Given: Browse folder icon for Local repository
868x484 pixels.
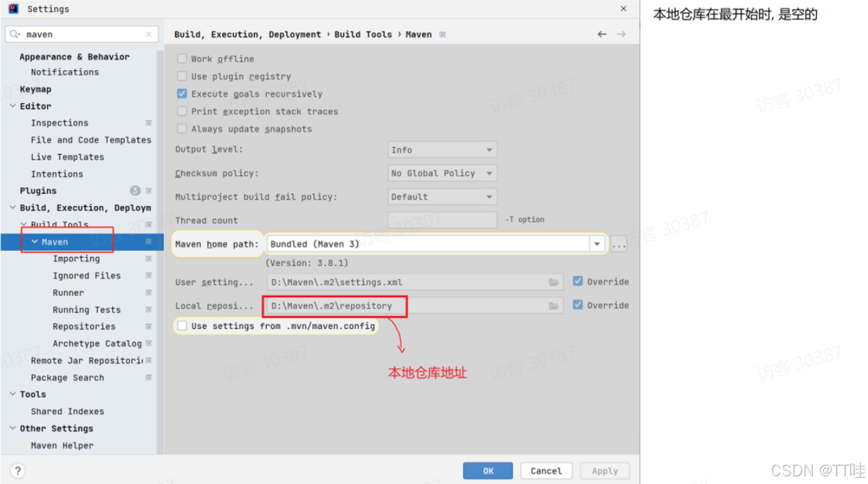Looking at the screenshot, I should [x=554, y=306].
